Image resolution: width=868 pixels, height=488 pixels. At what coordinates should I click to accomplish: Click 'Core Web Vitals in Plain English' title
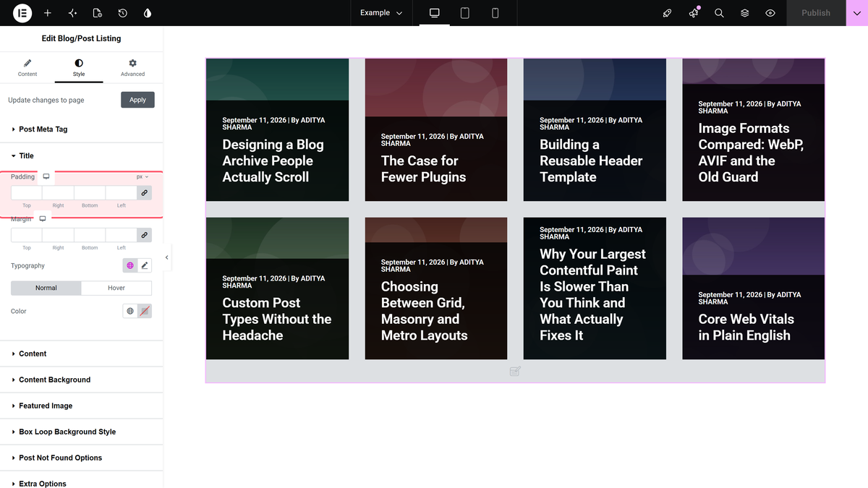(746, 327)
